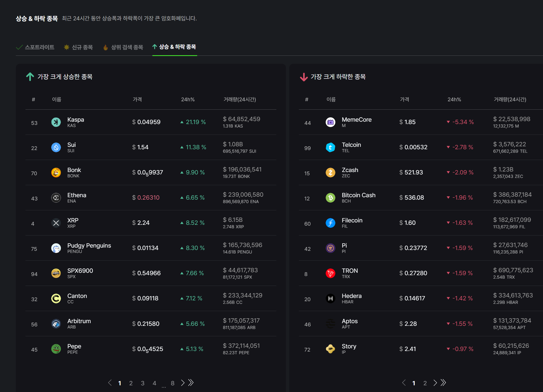Click next page arrow in losers list
The image size is (543, 392).
(435, 383)
